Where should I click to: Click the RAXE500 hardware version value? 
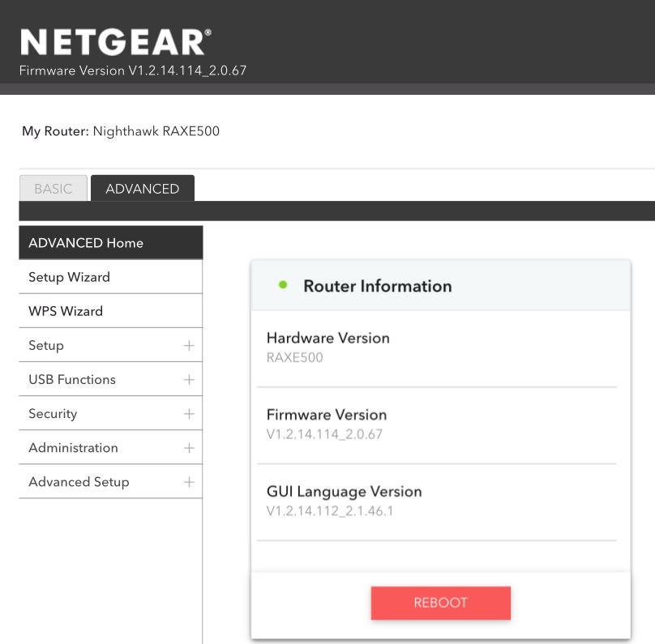295,357
